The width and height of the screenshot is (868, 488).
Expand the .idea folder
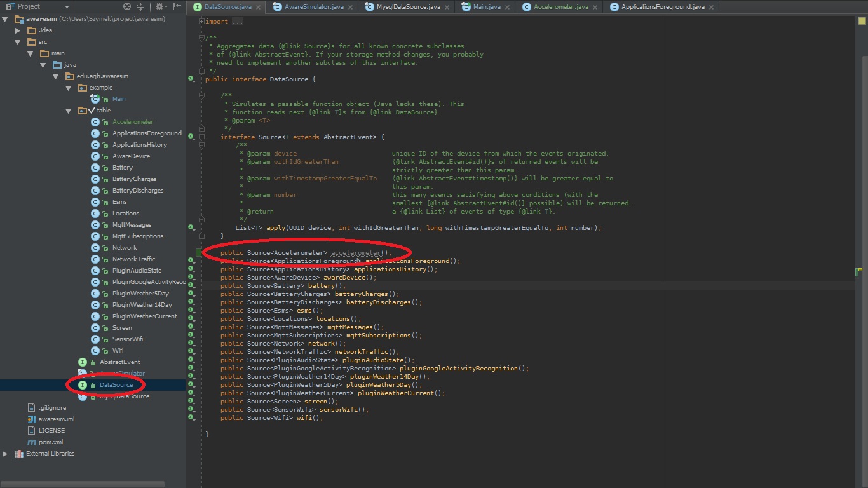(x=18, y=30)
